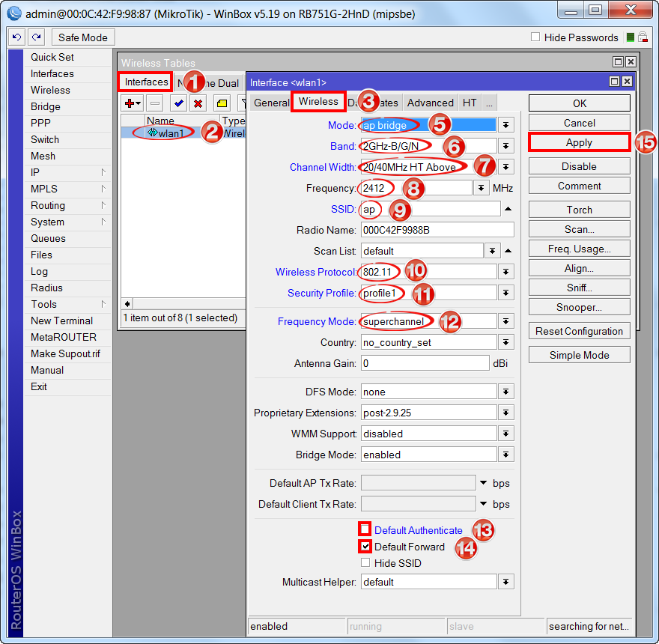The image size is (659, 644).
Task: Open the Security Profile dropdown
Action: [x=506, y=293]
